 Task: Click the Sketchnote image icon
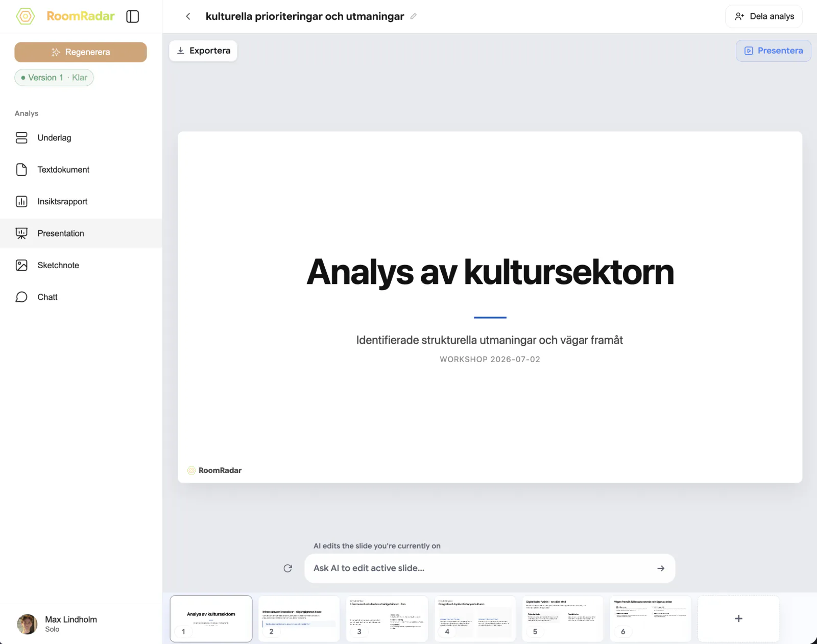coord(21,265)
